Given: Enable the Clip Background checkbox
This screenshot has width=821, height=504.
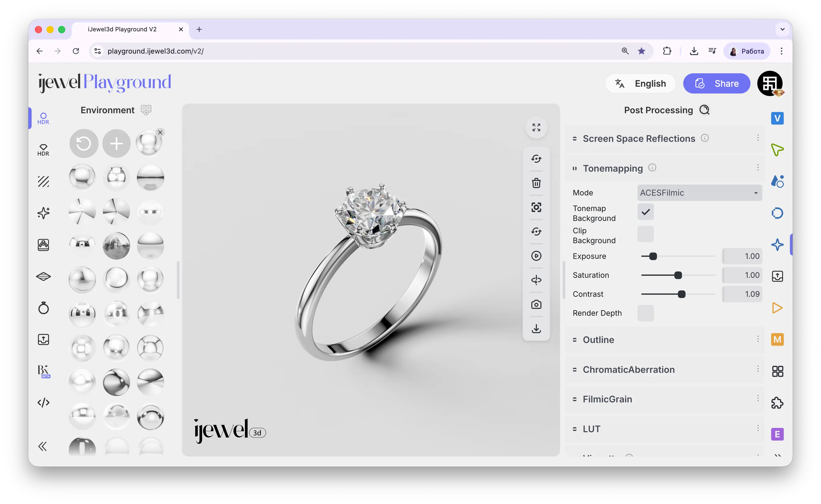Looking at the screenshot, I should [x=645, y=234].
